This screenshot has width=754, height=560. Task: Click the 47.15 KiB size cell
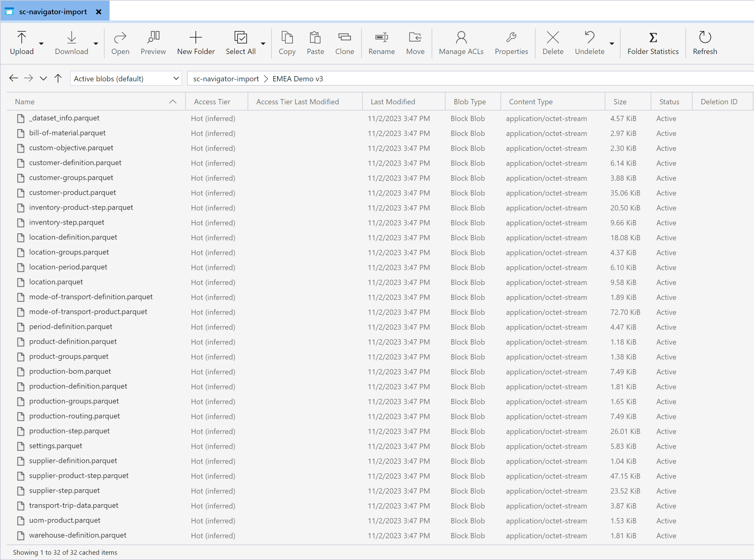point(625,476)
